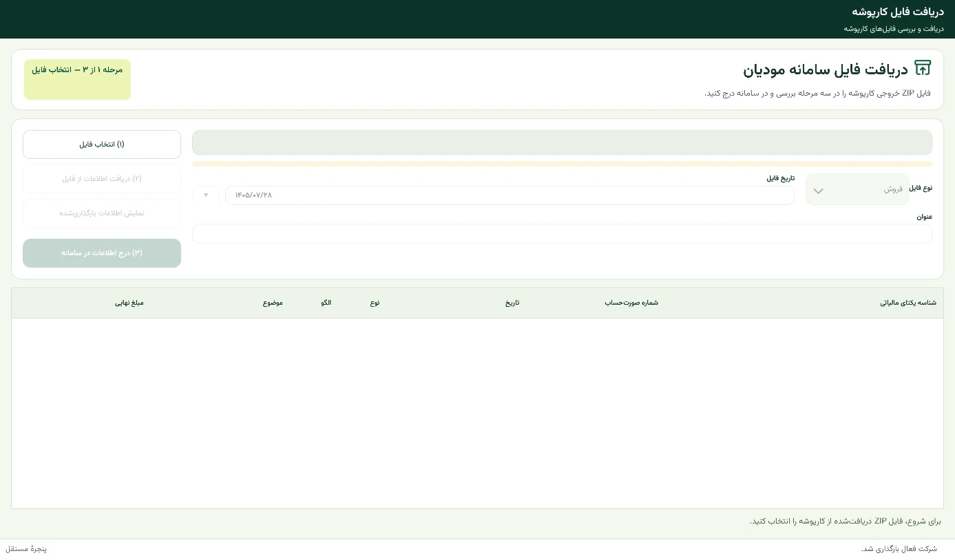955x560 pixels.
Task: Click the hint text about selecting the ZIP file
Action: click(845, 521)
